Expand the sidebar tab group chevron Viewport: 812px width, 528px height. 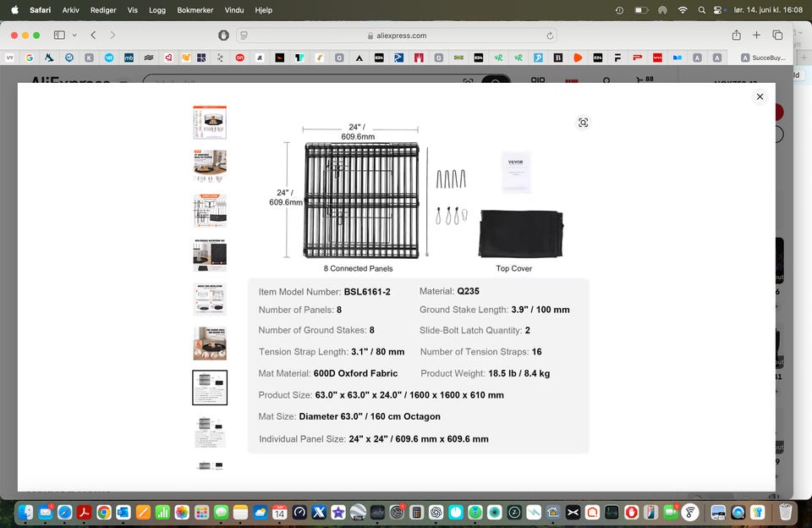coord(74,36)
